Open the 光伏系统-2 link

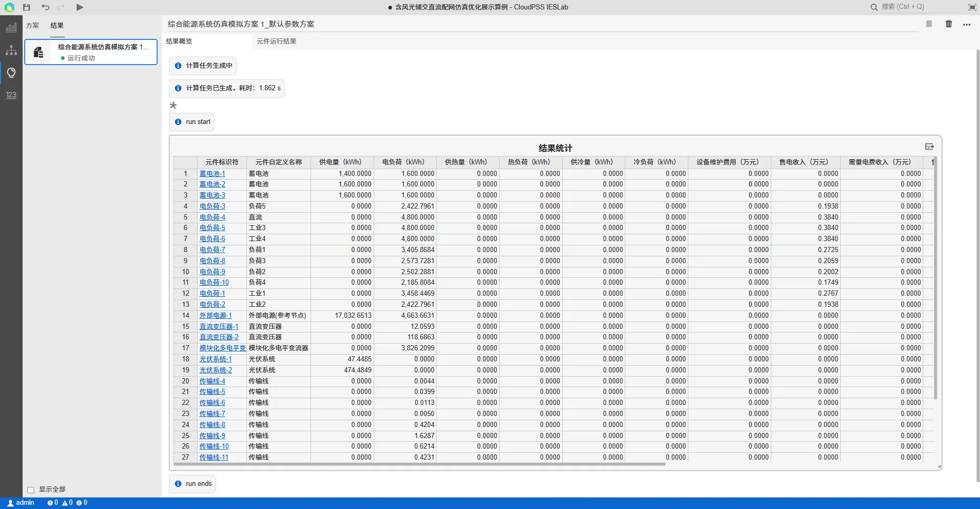point(215,370)
